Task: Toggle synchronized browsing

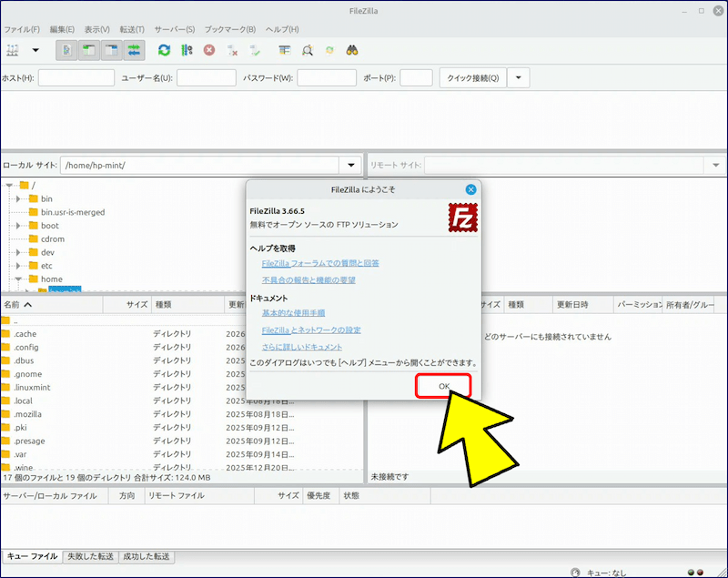Action: pos(329,51)
